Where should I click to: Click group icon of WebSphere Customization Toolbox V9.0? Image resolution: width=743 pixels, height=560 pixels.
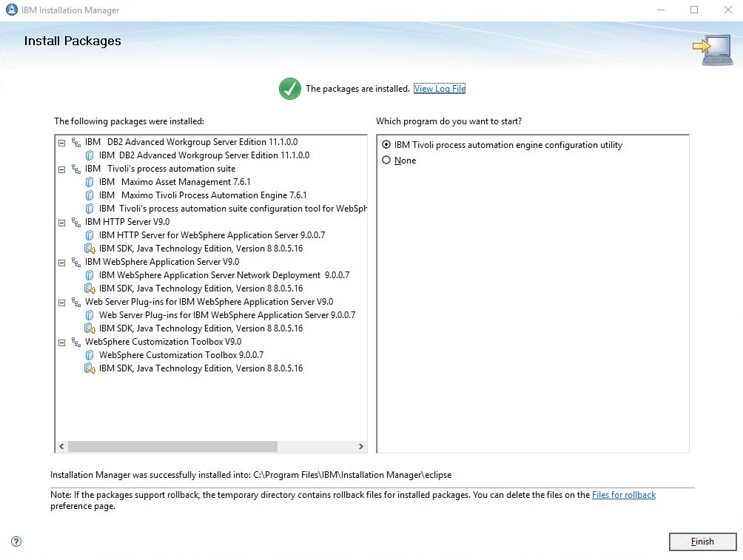[75, 342]
